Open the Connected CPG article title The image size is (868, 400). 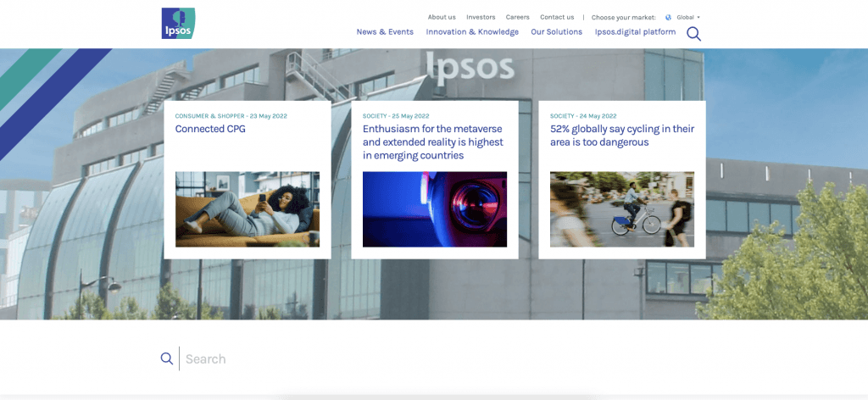(x=210, y=129)
